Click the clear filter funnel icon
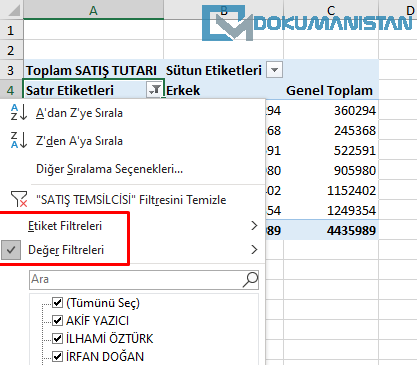The image size is (417, 365). (19, 199)
